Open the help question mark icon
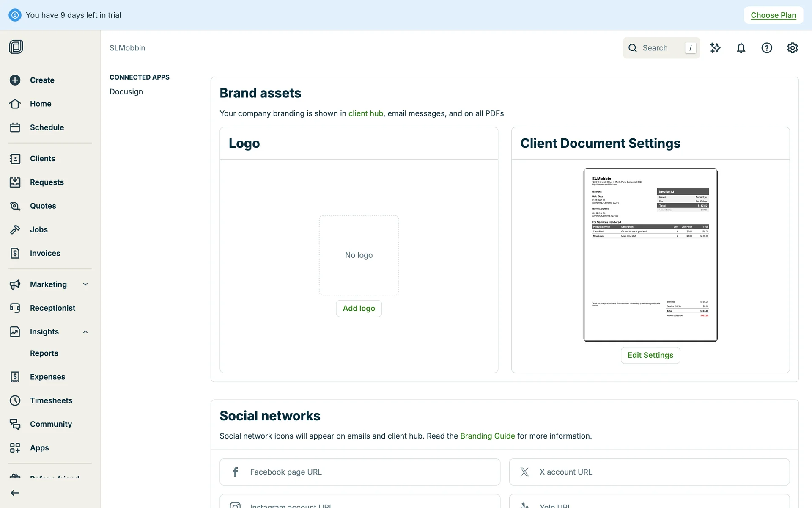This screenshot has width=812, height=508. click(767, 48)
